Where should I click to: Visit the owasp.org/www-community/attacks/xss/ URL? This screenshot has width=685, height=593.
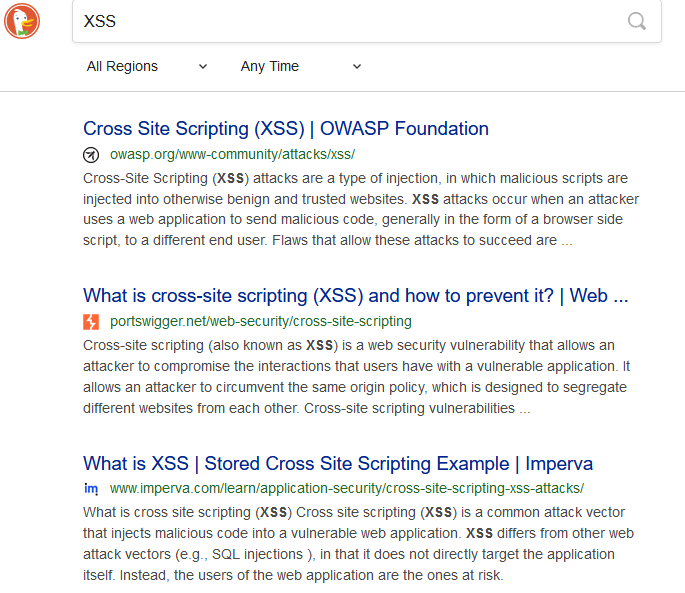[232, 154]
